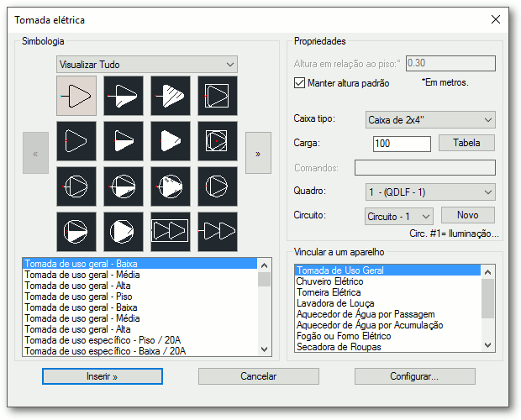This screenshot has width=521, height=420.
Task: Click down arrow of socket type list
Action: (265, 349)
